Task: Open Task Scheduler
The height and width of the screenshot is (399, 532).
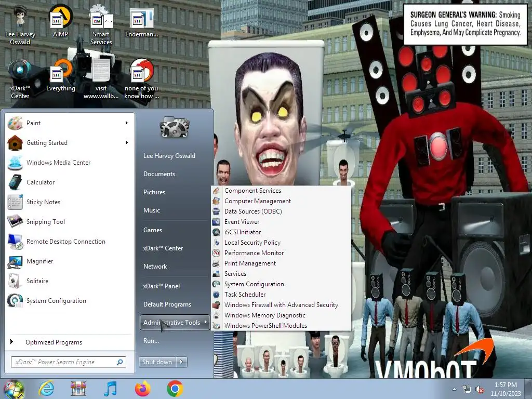Action: (281, 295)
